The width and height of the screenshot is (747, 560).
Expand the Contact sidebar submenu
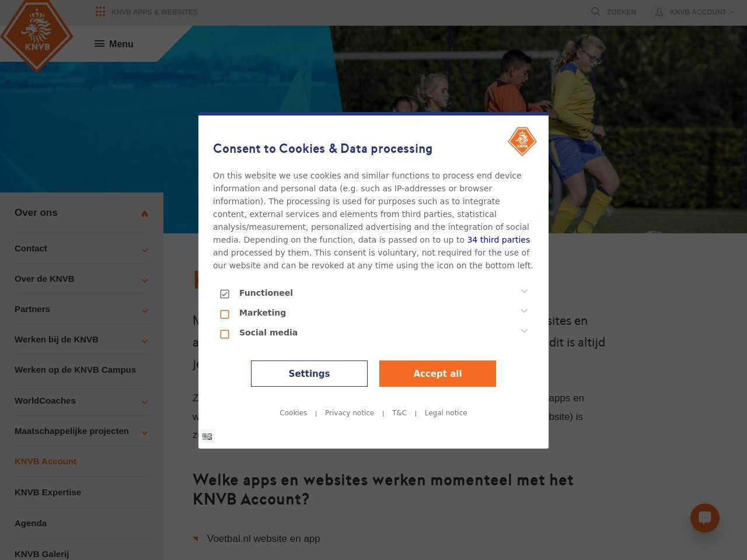[x=145, y=250]
